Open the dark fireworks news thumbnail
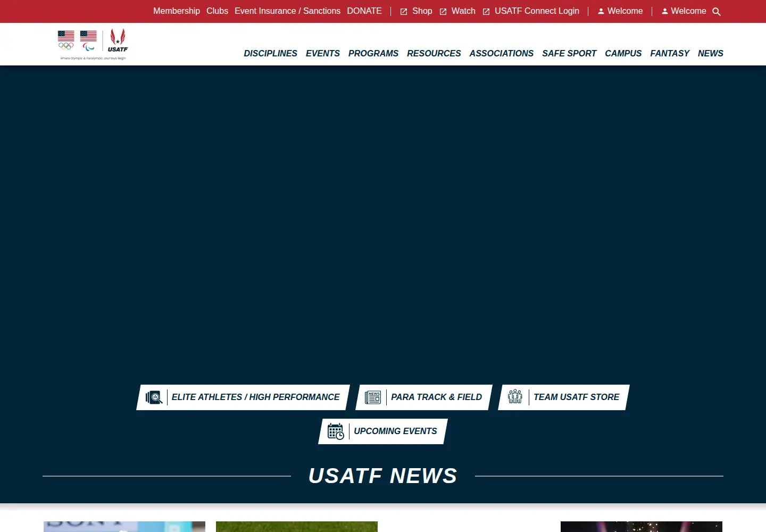 [x=642, y=527]
